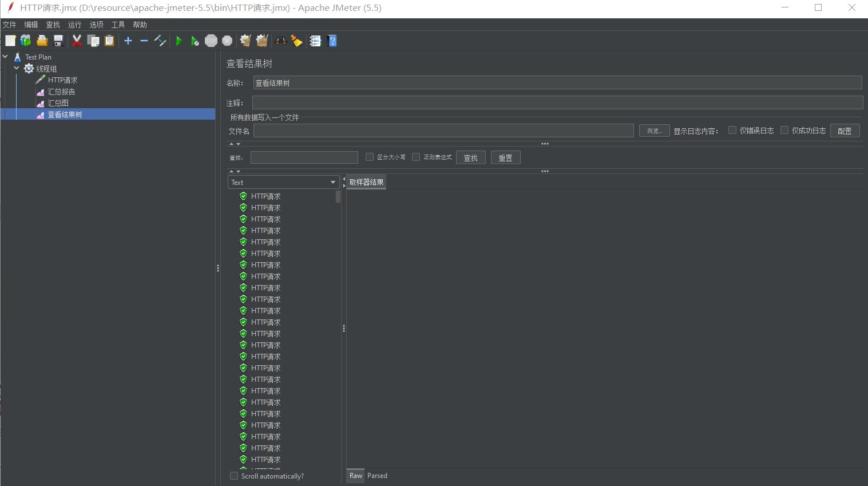Enable 仅成功日志 checkbox
Viewport: 868px width, 486px height.
[784, 130]
